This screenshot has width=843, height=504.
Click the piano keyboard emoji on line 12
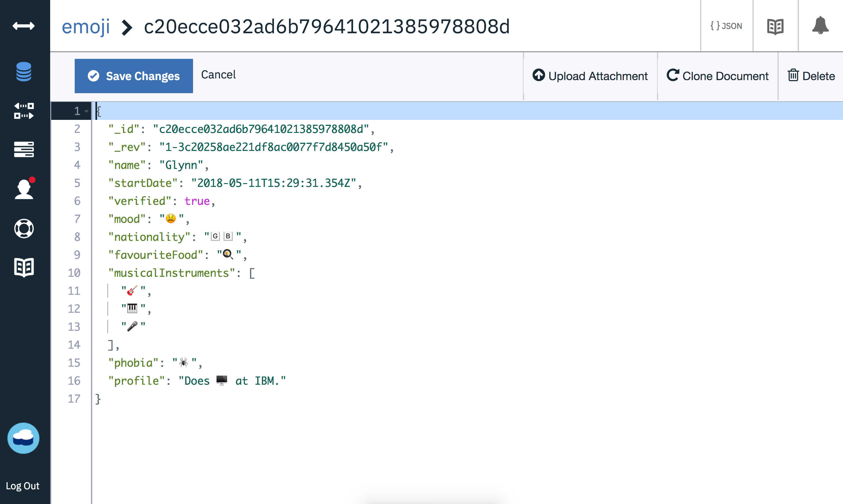click(132, 308)
